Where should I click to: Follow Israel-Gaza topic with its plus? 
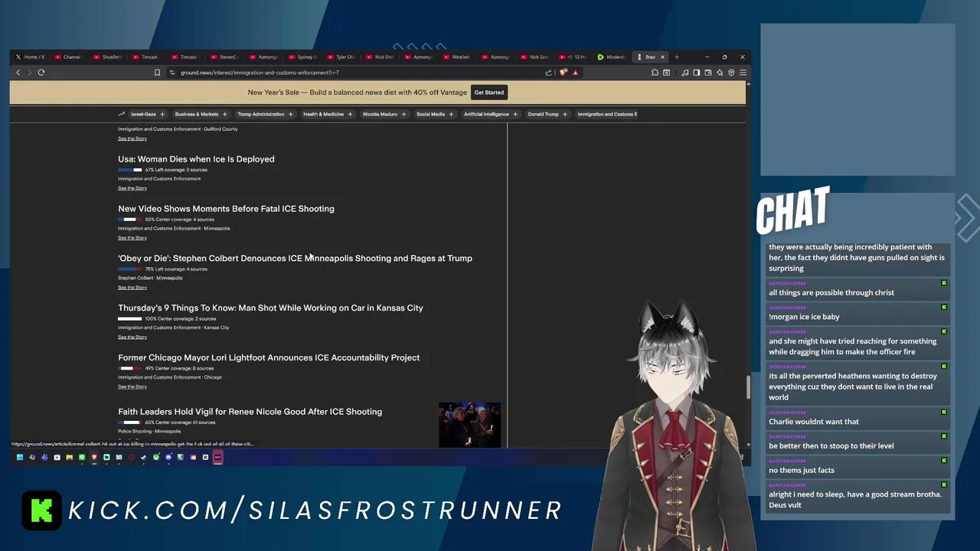162,114
